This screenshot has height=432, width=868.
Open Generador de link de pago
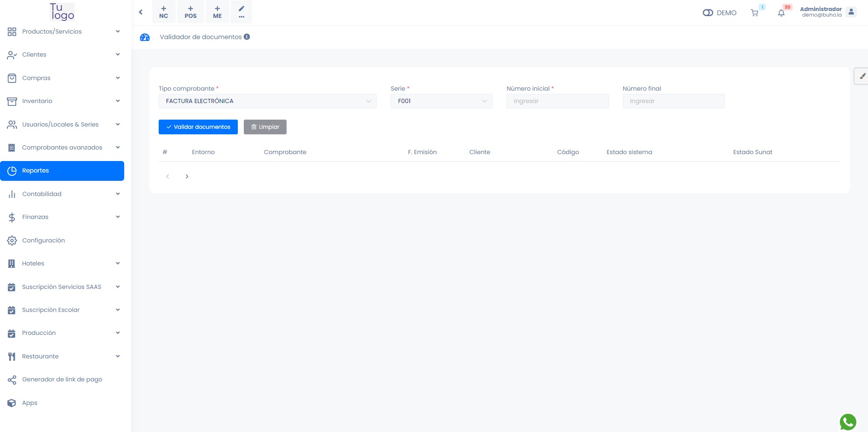click(62, 380)
